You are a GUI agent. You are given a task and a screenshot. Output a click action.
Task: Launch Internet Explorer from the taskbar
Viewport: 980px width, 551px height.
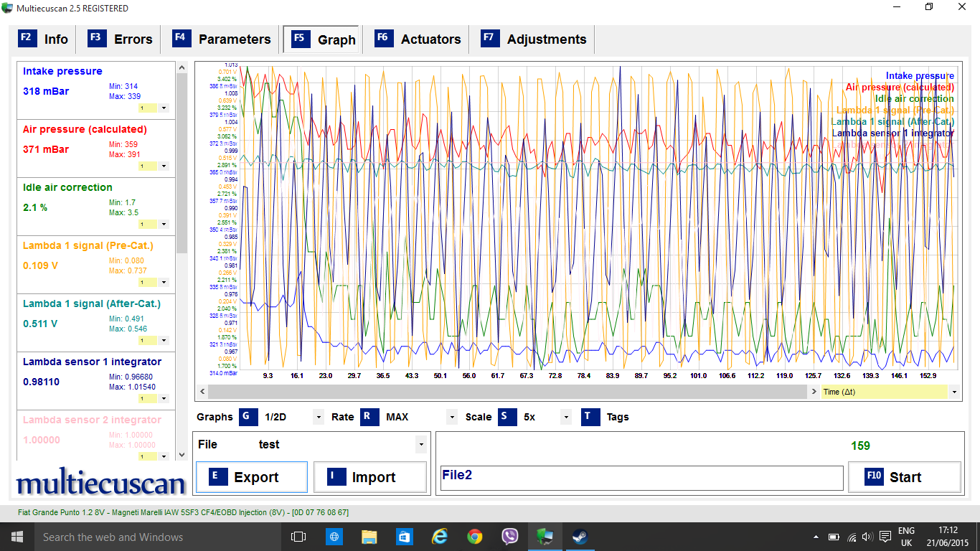[439, 537]
